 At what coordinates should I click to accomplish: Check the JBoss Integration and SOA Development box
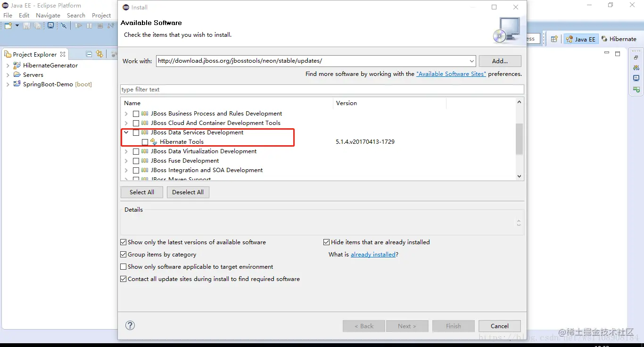pyautogui.click(x=136, y=170)
